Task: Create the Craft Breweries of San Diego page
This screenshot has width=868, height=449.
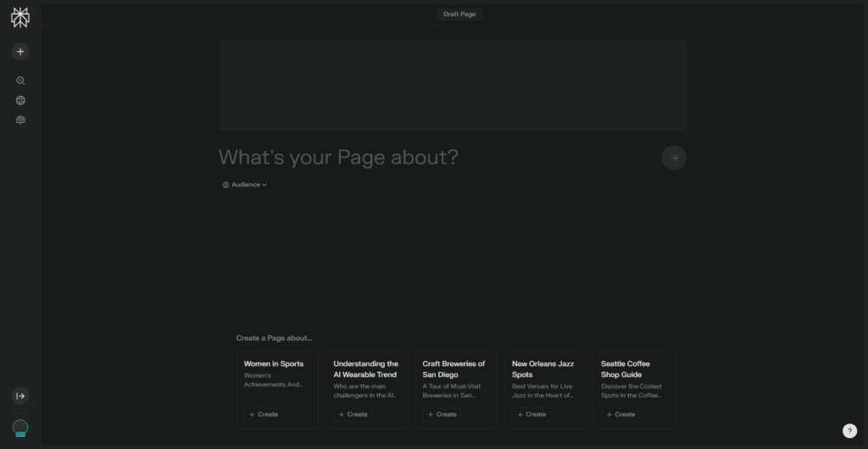Action: (442, 414)
